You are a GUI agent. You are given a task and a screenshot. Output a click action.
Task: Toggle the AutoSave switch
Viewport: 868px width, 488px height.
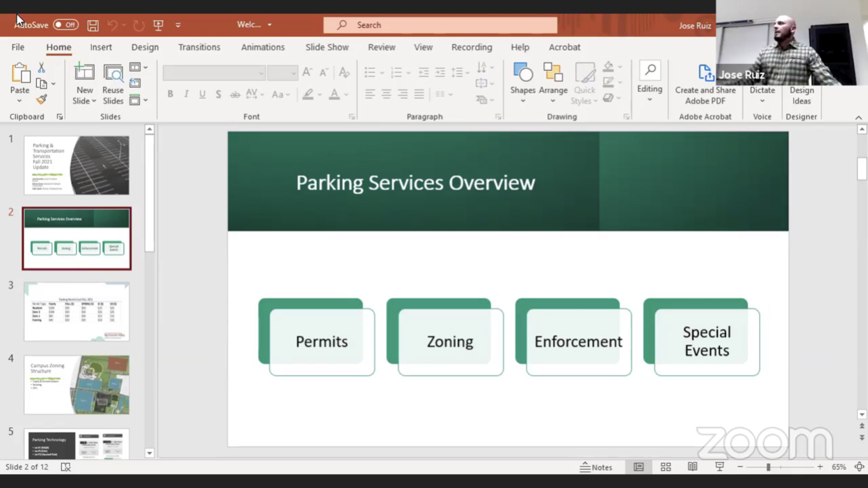pyautogui.click(x=66, y=25)
